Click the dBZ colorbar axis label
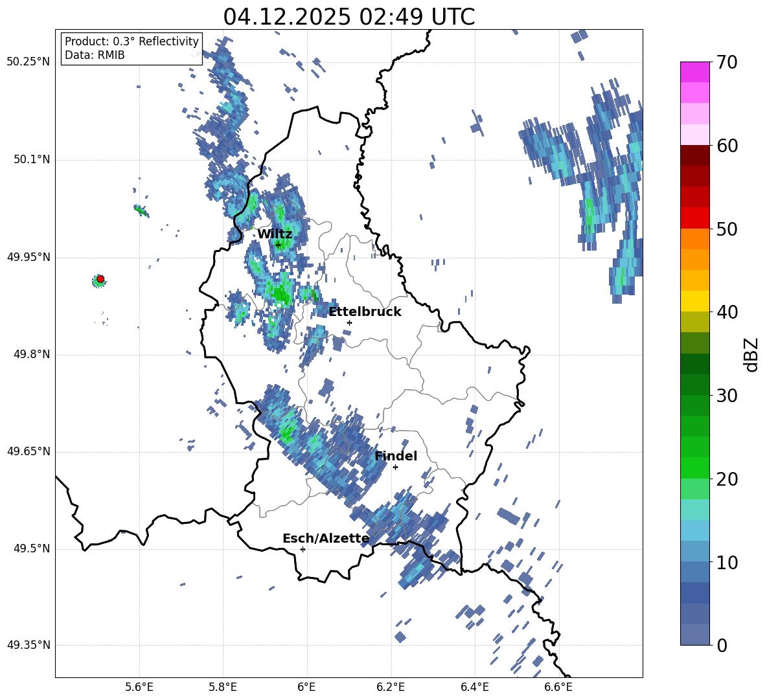Image resolution: width=767 pixels, height=700 pixels. [752, 354]
